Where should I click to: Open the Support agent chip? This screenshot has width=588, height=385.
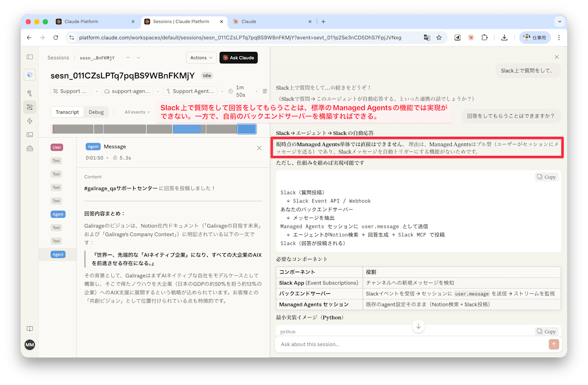72,91
